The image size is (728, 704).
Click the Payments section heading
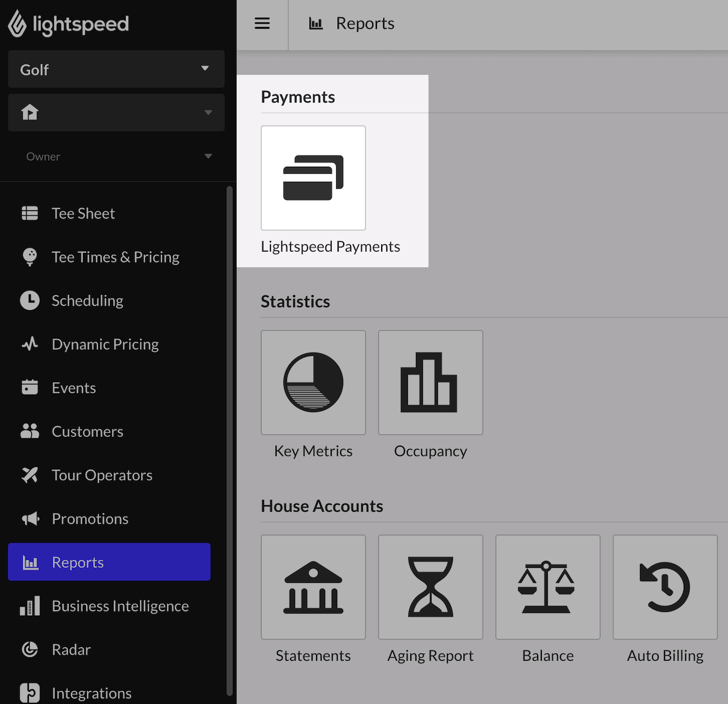[298, 97]
